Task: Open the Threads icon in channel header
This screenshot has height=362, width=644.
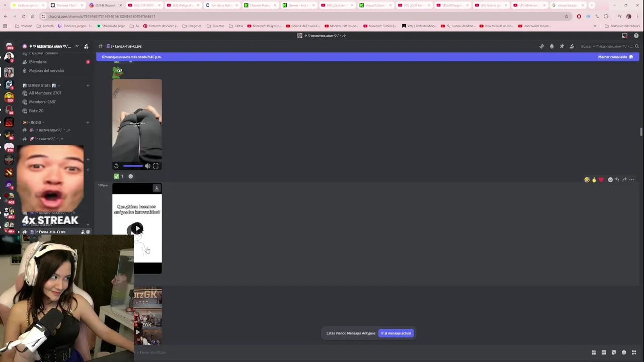Action: click(542, 46)
